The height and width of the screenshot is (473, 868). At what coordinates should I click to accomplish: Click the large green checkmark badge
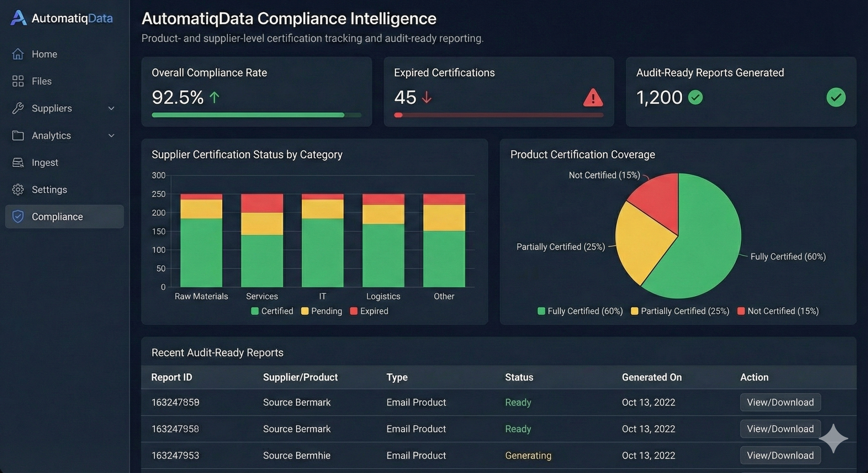836,97
